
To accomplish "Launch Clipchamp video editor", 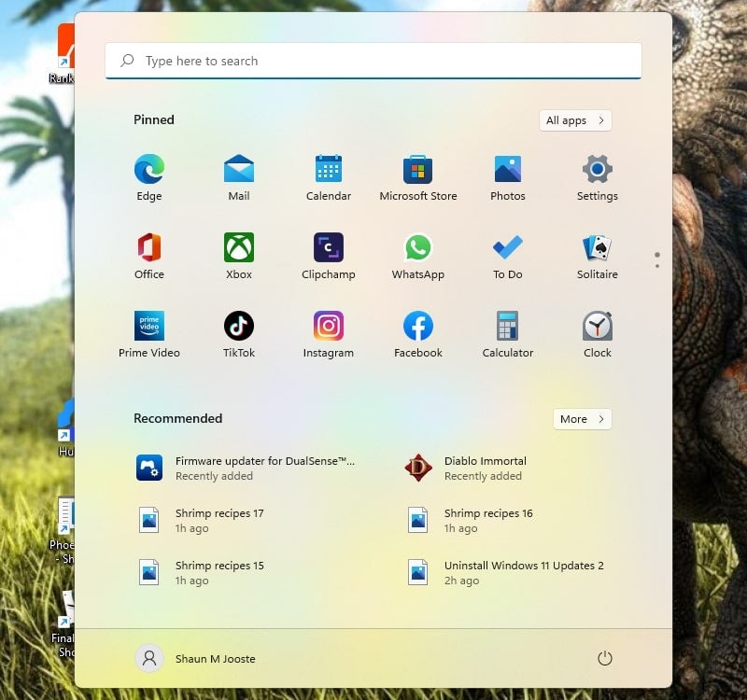I will (329, 256).
